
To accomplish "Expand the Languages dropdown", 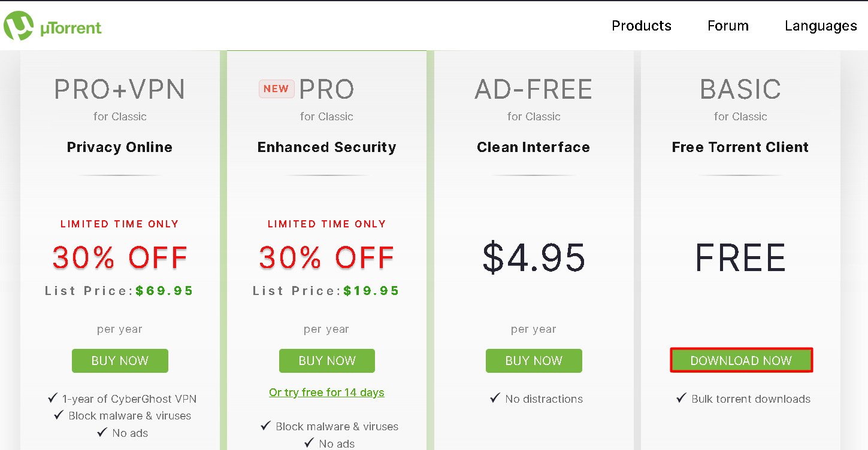I will pyautogui.click(x=820, y=26).
